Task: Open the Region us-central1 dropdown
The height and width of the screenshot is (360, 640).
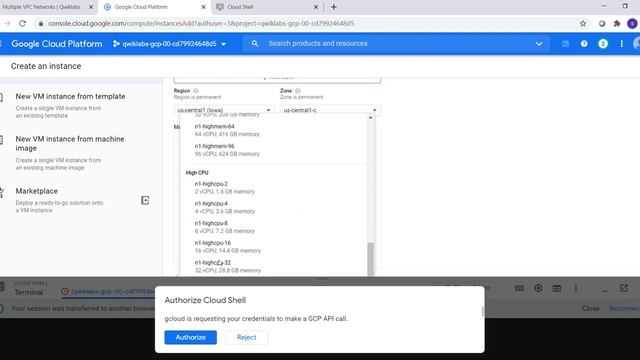Action: [x=224, y=110]
